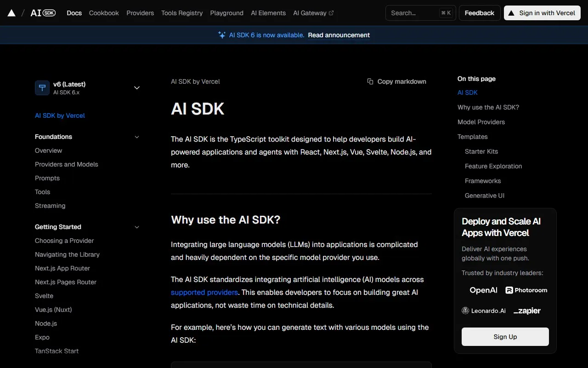Viewport: 588px width, 368px height.
Task: Click the Feedback button
Action: coord(479,13)
